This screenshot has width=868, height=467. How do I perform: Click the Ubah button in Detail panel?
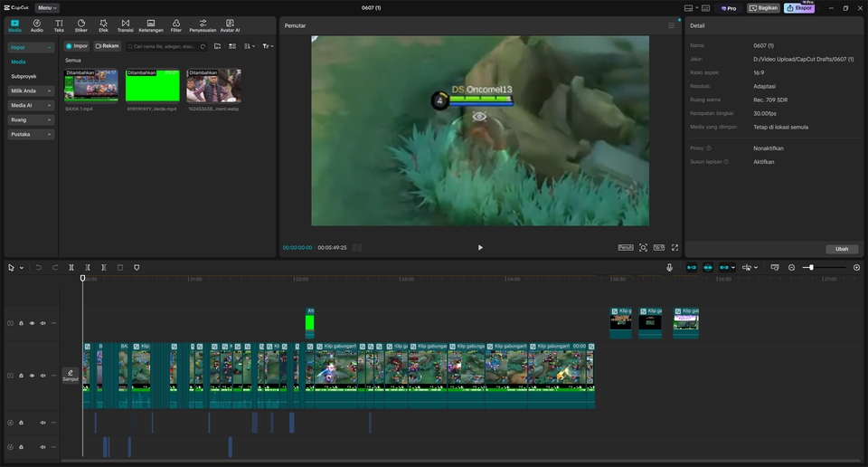842,249
